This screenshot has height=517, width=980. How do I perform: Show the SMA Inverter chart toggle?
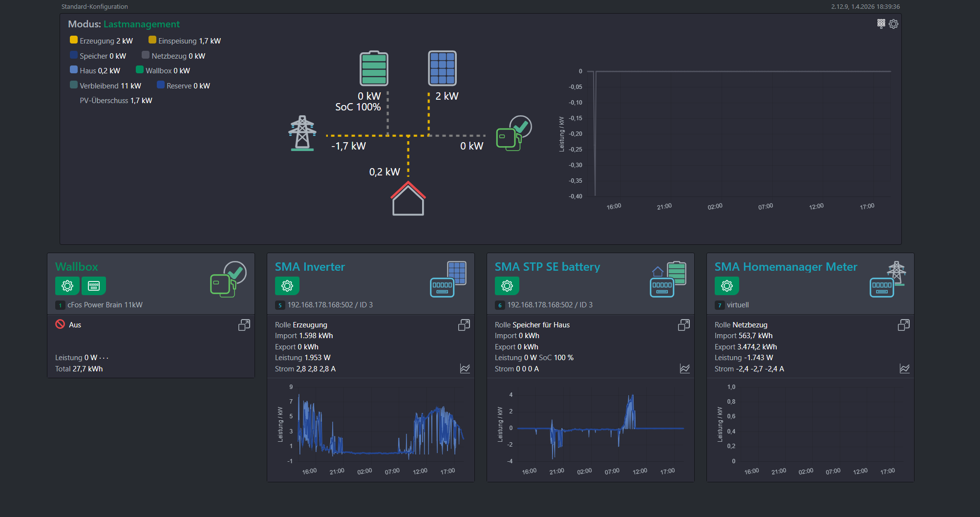click(x=465, y=368)
